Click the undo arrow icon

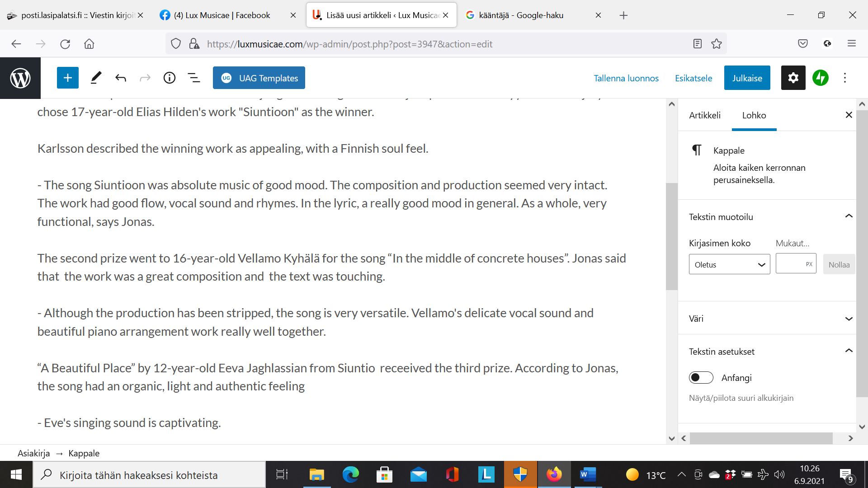click(x=121, y=78)
